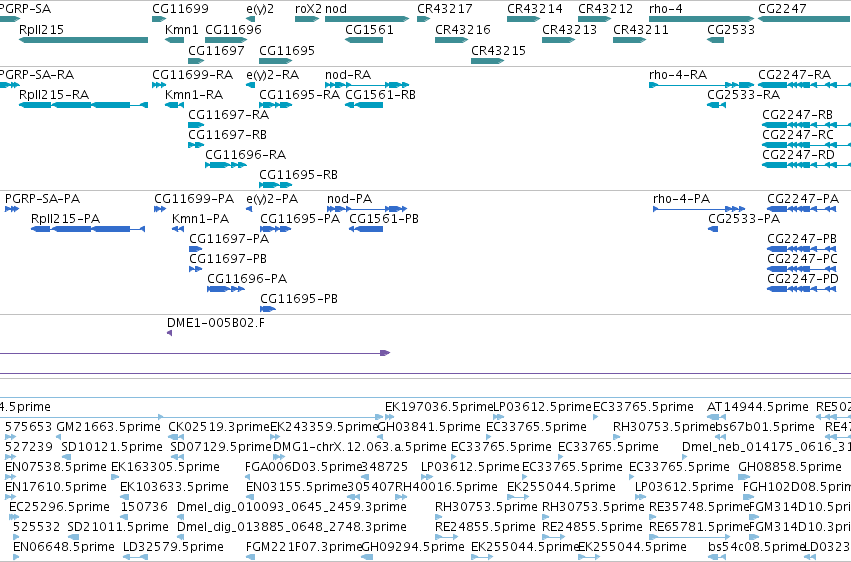This screenshot has height=562, width=851.
Task: Click the SD10121.5prime EST label
Action: tap(112, 447)
